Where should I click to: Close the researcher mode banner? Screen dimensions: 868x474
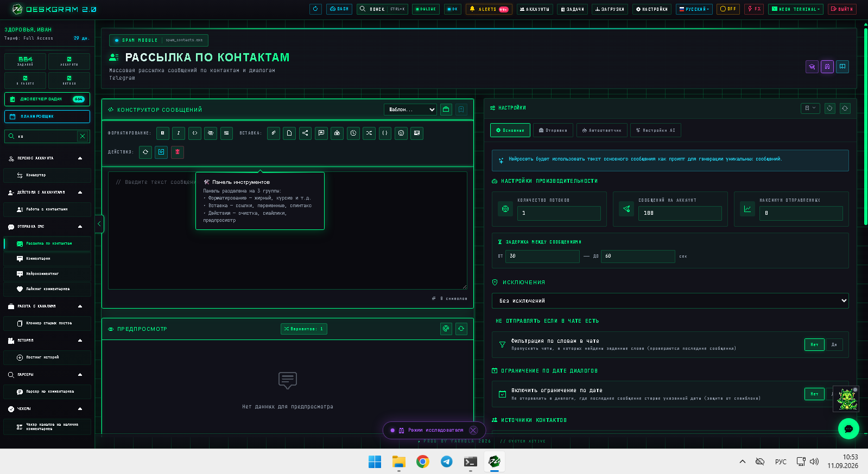coord(473,430)
